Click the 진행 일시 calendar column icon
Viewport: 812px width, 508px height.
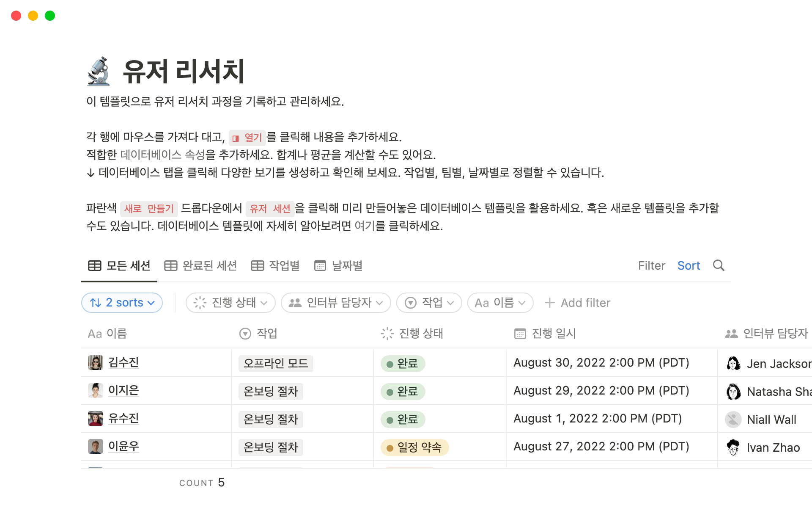[520, 334]
